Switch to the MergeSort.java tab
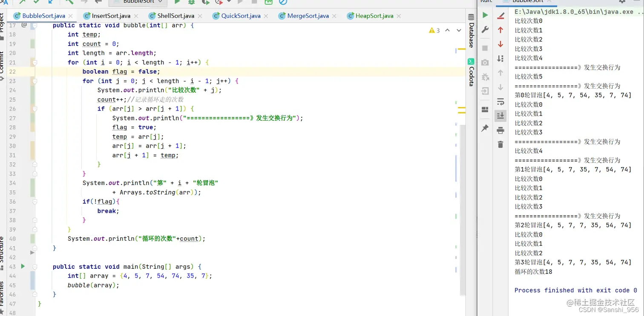Screen dimensions: 644x316 click(x=308, y=16)
